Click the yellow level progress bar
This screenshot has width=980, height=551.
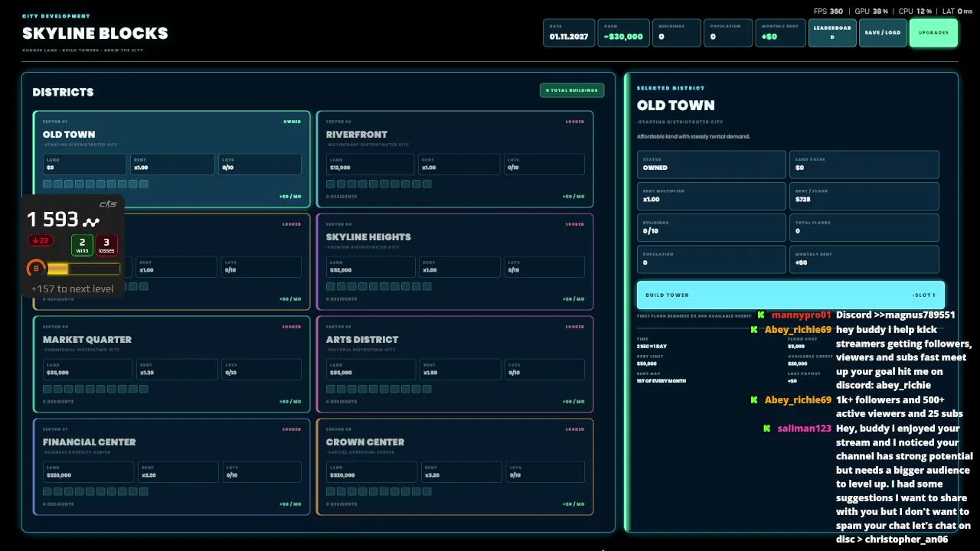(x=83, y=269)
